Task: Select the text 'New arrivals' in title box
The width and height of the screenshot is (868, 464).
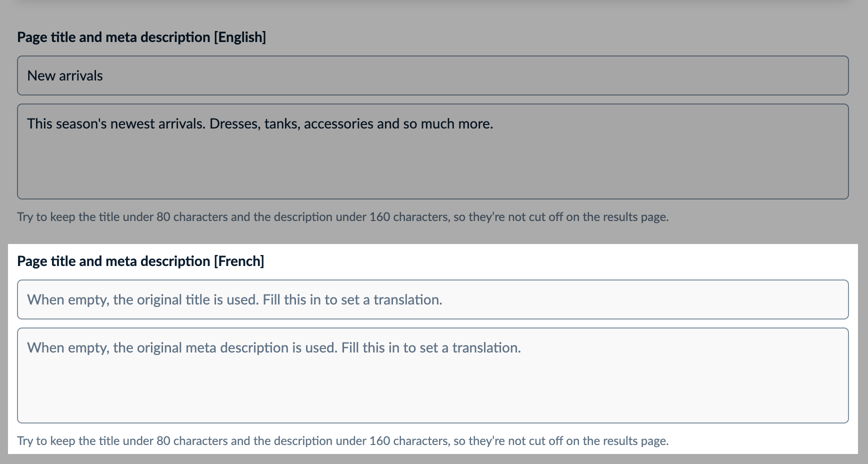Action: pos(65,75)
